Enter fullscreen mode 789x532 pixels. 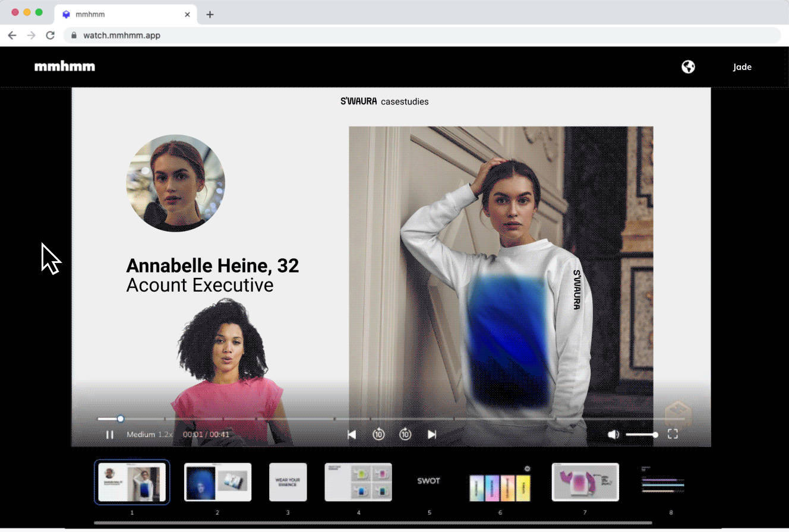[x=673, y=434]
